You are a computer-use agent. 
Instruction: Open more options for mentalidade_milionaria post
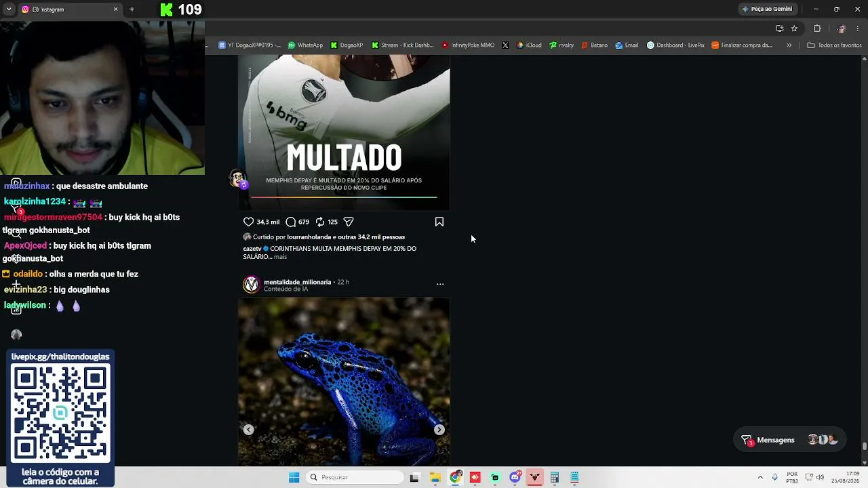click(440, 285)
